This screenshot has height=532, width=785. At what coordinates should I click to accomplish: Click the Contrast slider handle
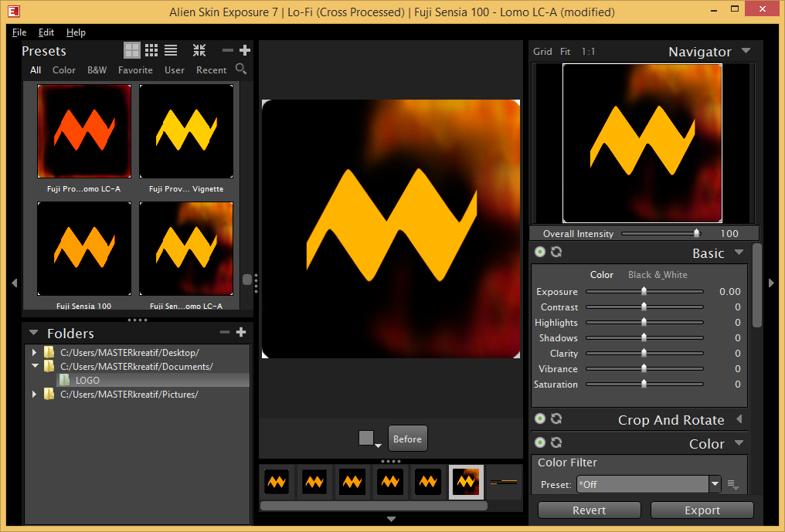point(644,307)
